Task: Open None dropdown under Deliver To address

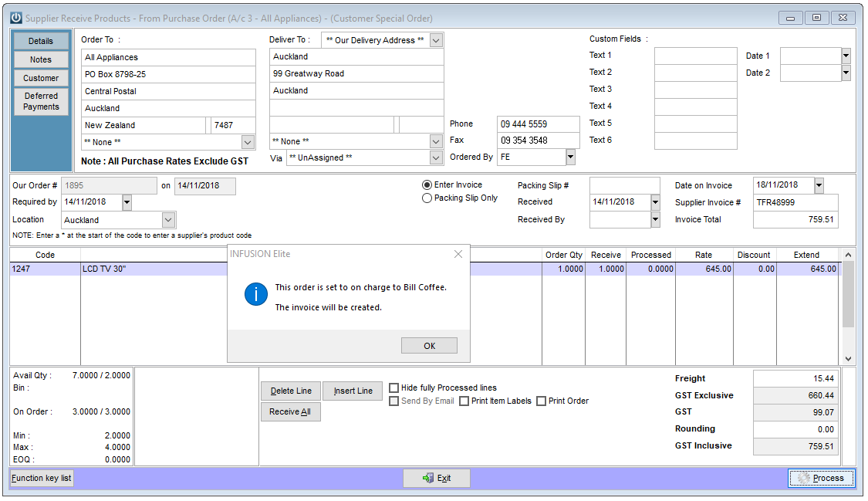Action: click(436, 142)
